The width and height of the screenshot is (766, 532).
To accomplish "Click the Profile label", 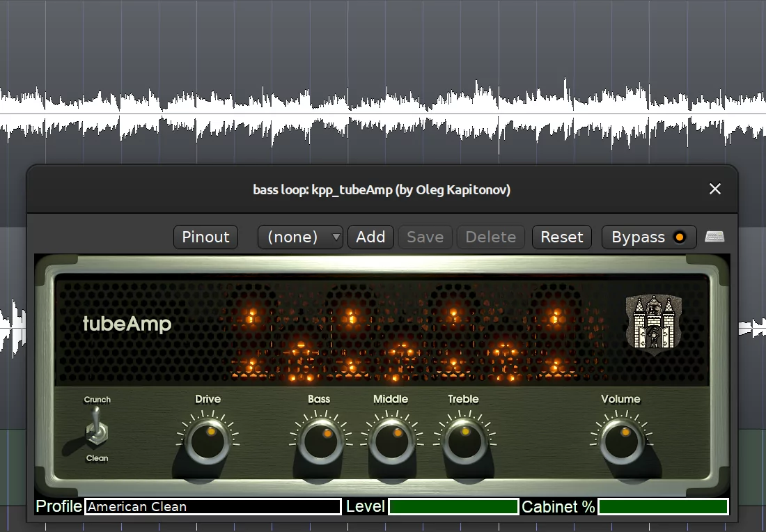I will tap(58, 507).
